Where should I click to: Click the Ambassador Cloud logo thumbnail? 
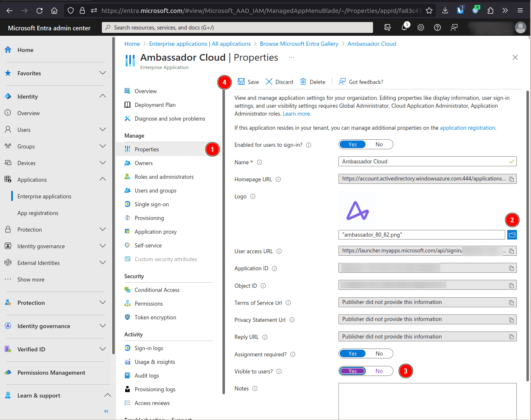click(x=357, y=210)
